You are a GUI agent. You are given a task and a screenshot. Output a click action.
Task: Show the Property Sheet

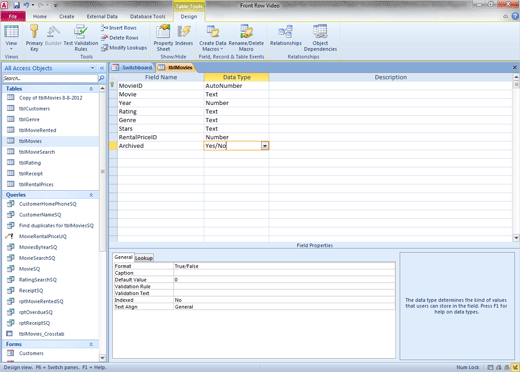click(x=163, y=38)
